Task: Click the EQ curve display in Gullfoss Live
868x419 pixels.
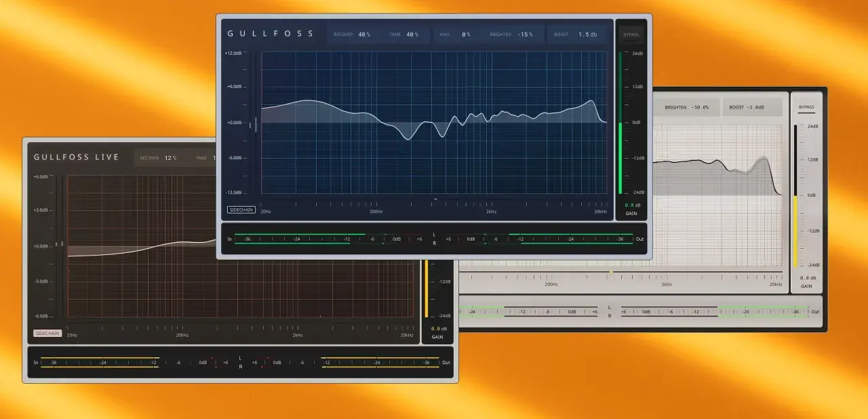Action: pos(241,247)
